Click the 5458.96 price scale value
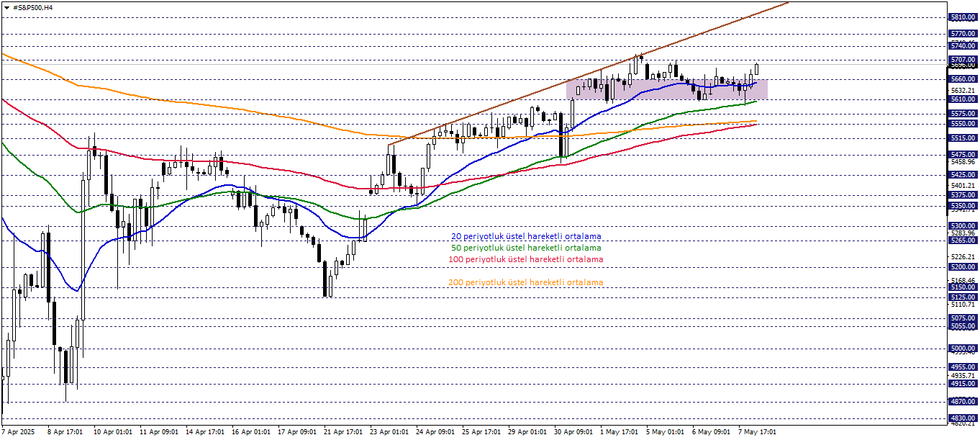 click(x=962, y=162)
